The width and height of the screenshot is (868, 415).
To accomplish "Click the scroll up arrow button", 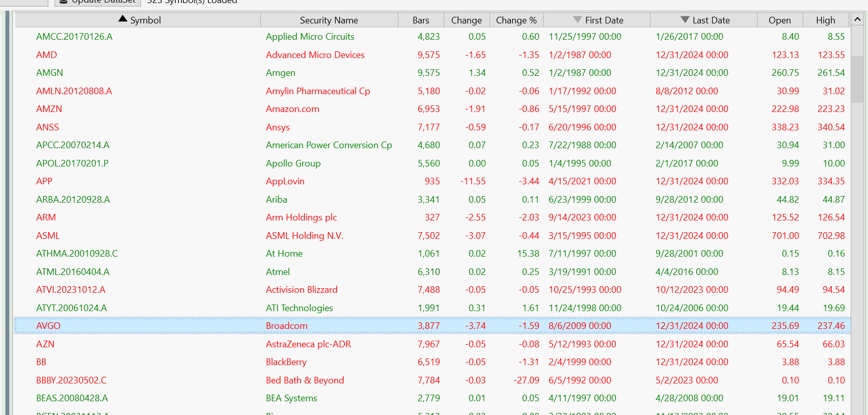I will pyautogui.click(x=857, y=20).
